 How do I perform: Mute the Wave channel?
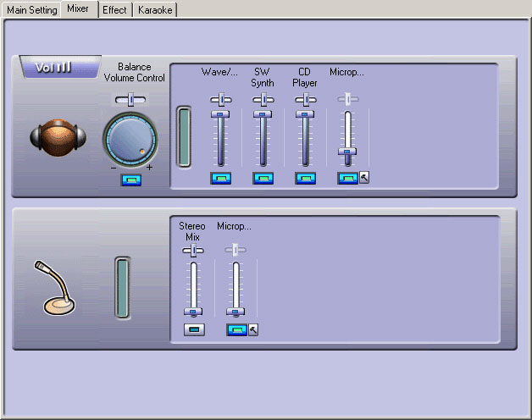point(221,178)
